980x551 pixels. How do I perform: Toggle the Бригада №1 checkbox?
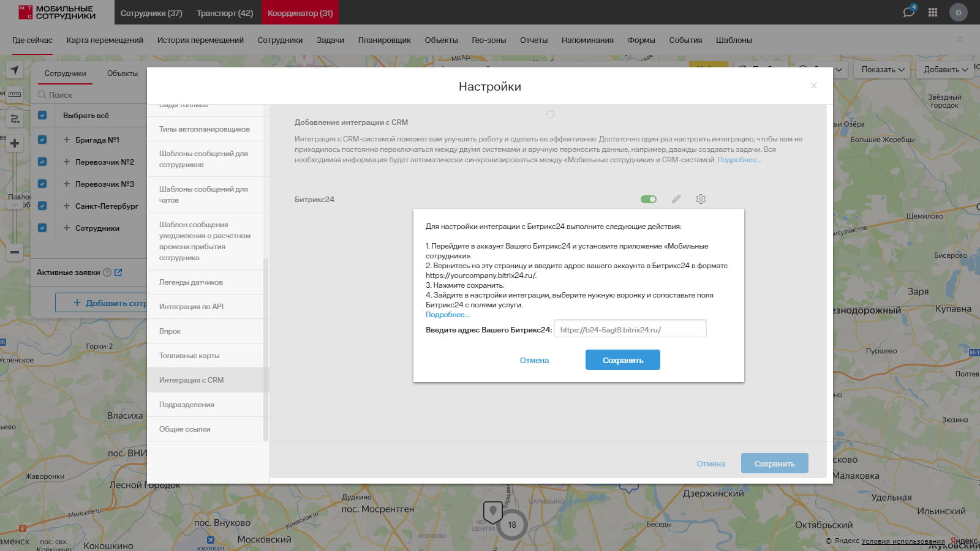[x=42, y=140]
